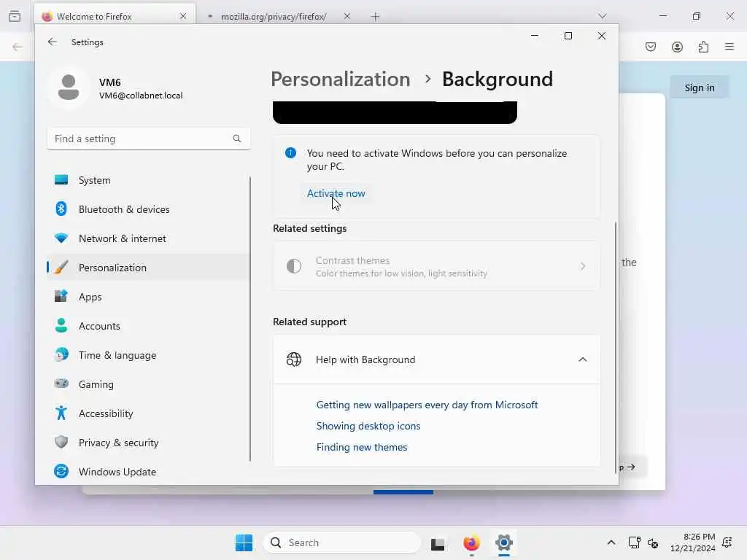Select Windows Update in sidebar
This screenshot has height=560, width=747.
pyautogui.click(x=149, y=472)
